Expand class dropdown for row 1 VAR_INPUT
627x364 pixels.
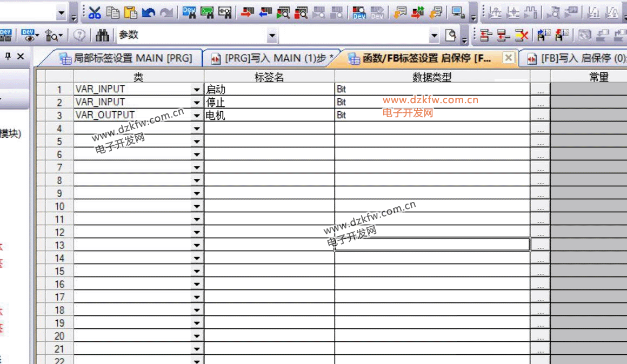197,90
